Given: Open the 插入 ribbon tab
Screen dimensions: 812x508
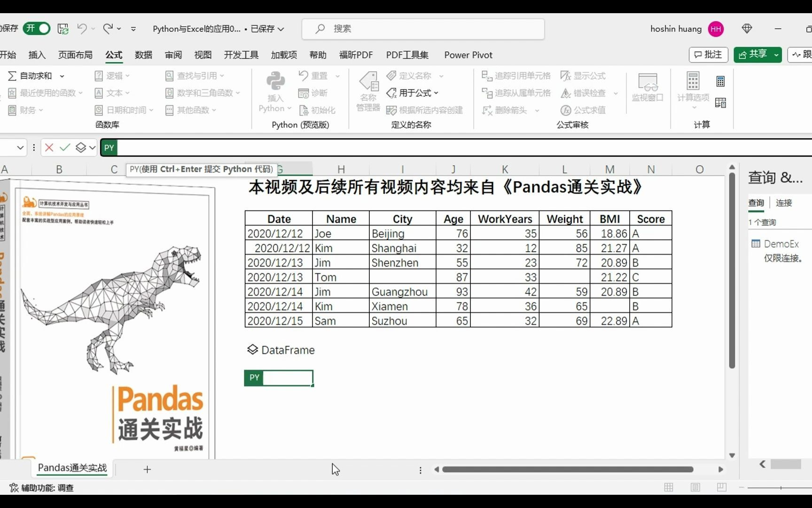Looking at the screenshot, I should coord(37,55).
